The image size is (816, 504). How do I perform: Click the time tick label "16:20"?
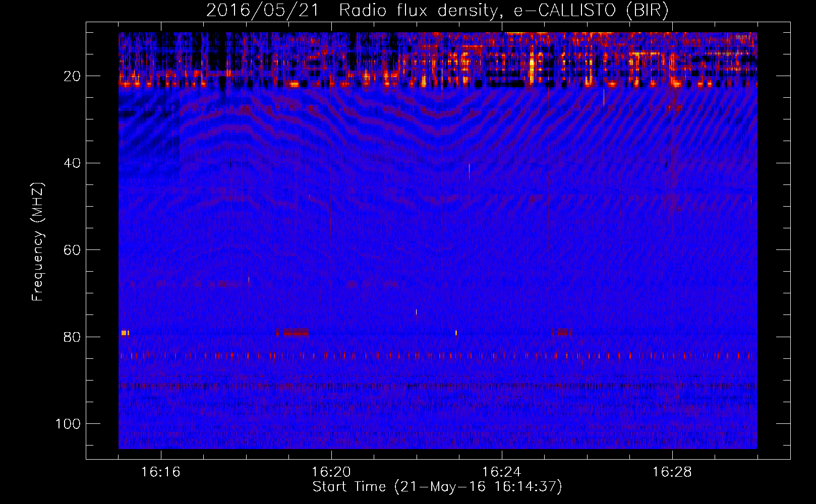pos(331,472)
